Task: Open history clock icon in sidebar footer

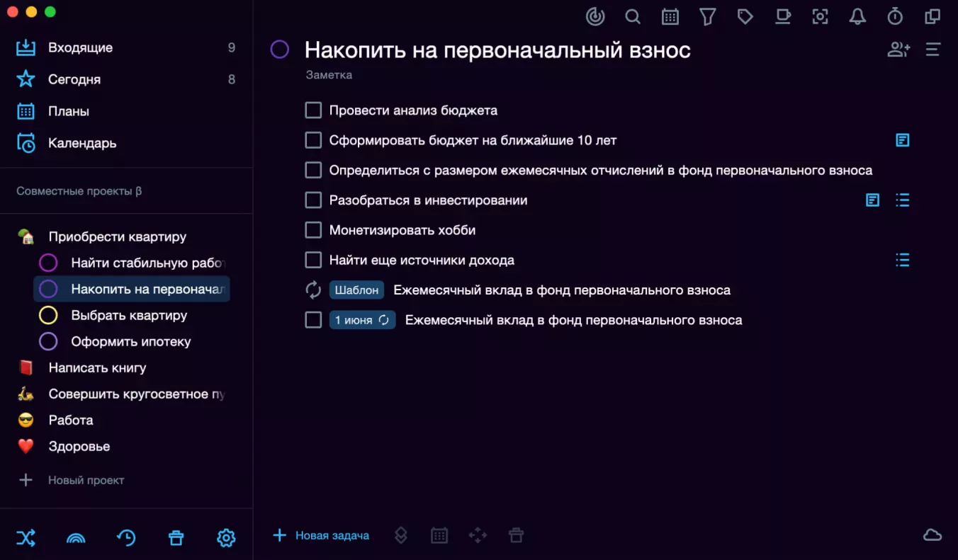Action: [126, 538]
